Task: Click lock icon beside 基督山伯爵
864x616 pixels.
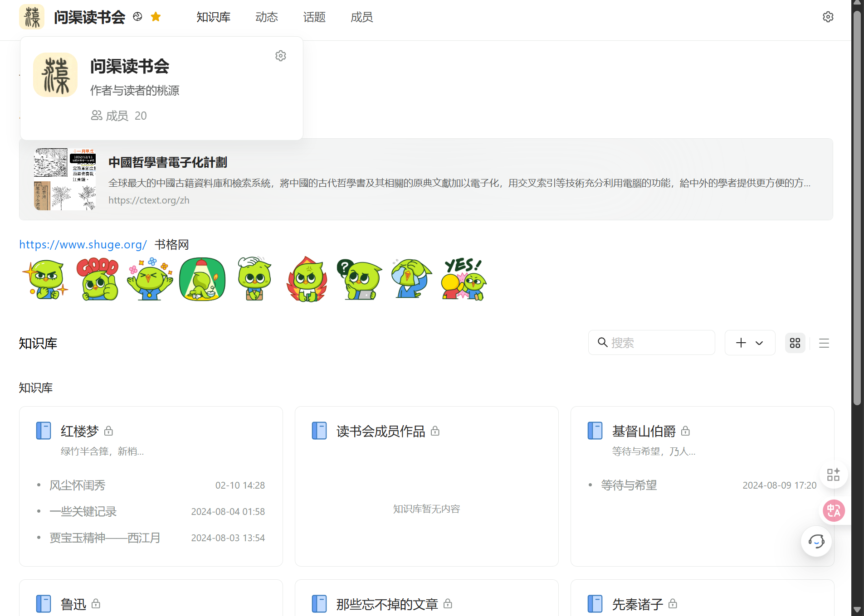Action: (x=685, y=431)
